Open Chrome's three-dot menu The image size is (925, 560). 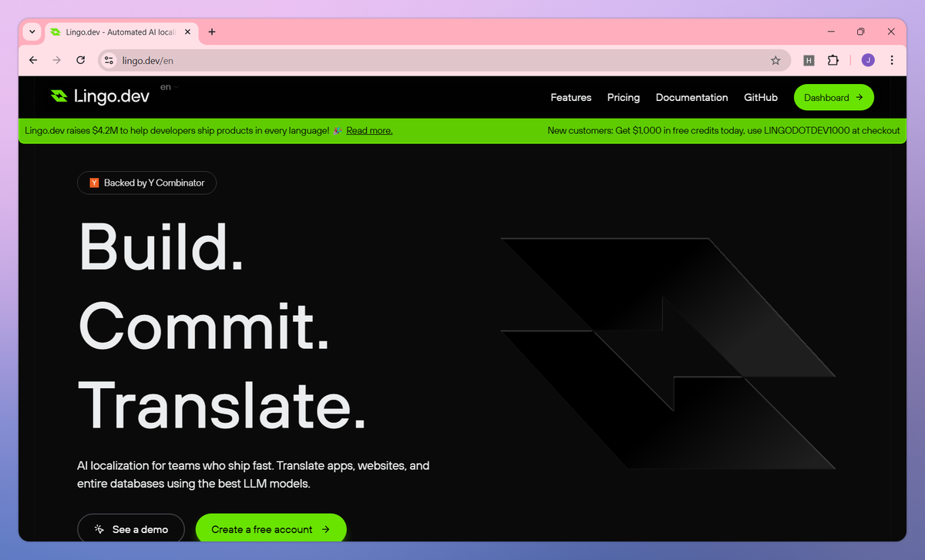tap(892, 60)
